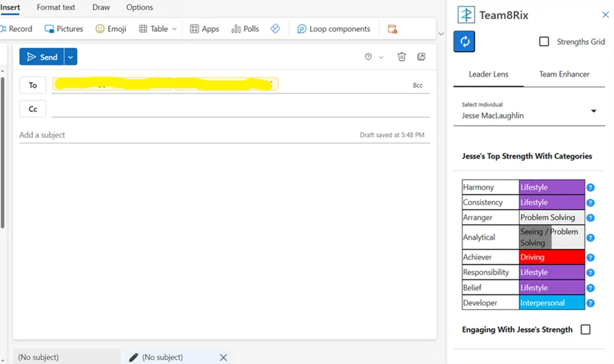The width and height of the screenshot is (614, 364).
Task: Open the Table dropdown chevron
Action: [x=174, y=29]
